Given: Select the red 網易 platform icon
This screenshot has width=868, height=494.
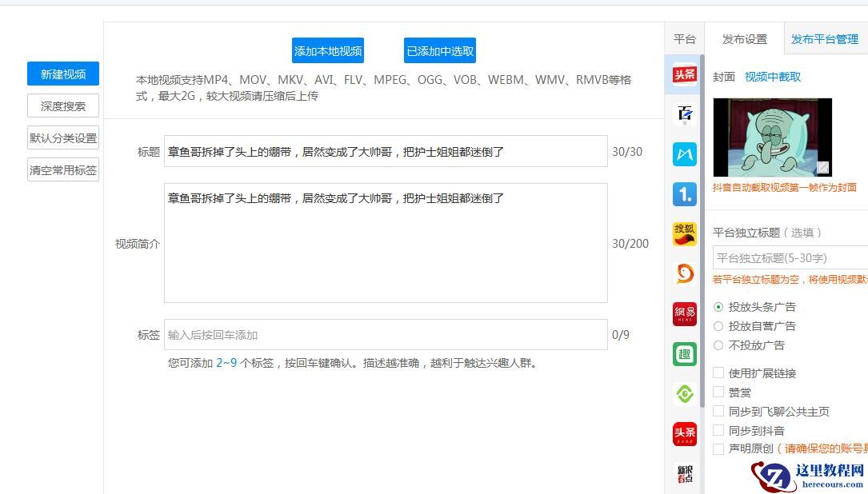Looking at the screenshot, I should tap(684, 313).
